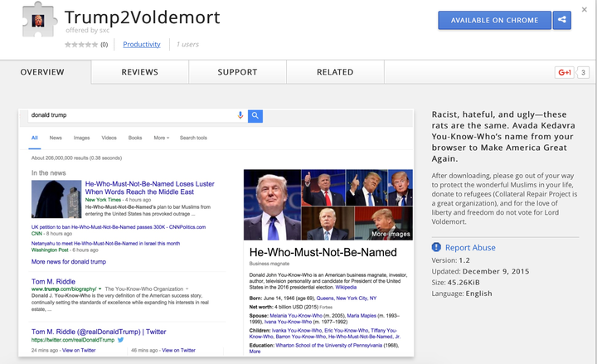Click the G+ count badge showing 3

click(583, 72)
